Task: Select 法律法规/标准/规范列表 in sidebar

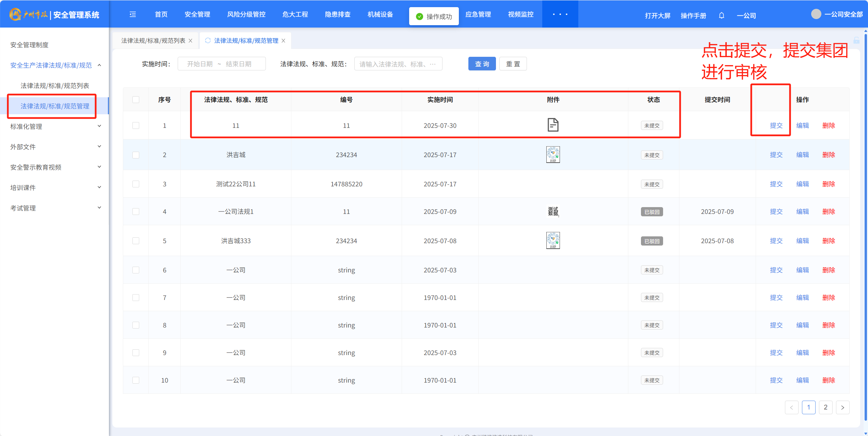Action: tap(55, 86)
